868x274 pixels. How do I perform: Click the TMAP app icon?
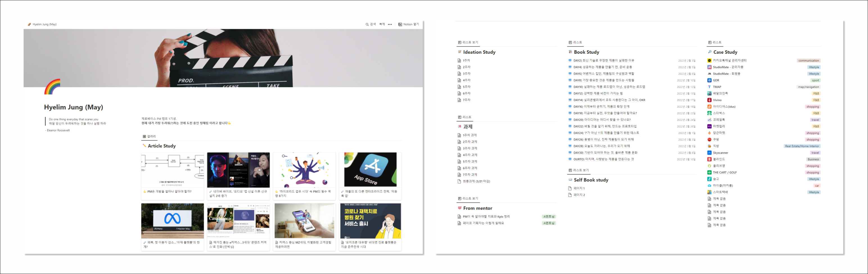(709, 87)
